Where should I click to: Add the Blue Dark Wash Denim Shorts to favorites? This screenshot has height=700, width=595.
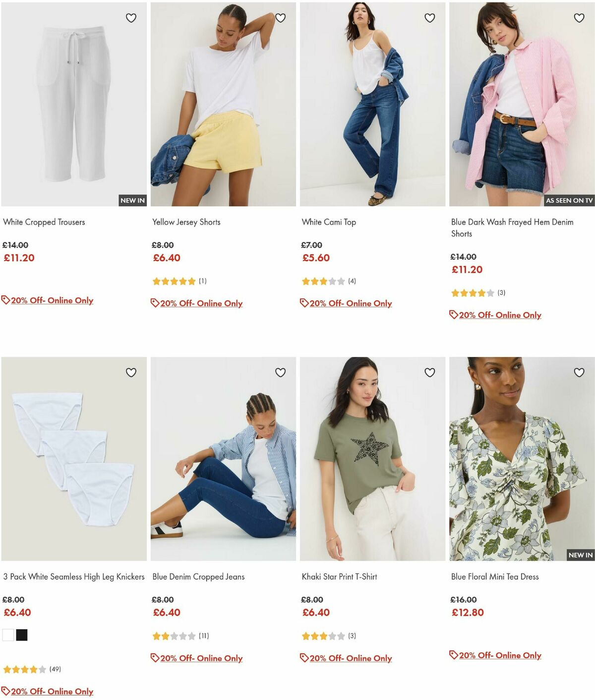point(578,18)
